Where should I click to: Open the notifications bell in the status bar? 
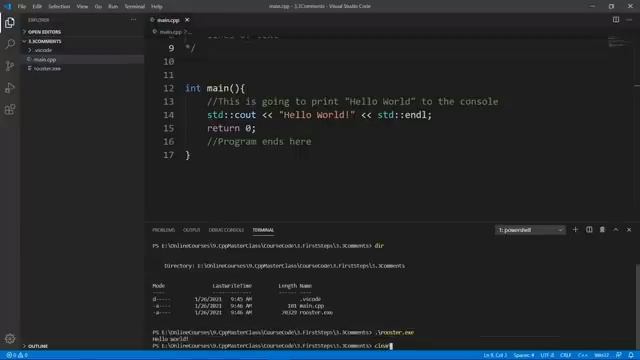pyautogui.click(x=631, y=355)
